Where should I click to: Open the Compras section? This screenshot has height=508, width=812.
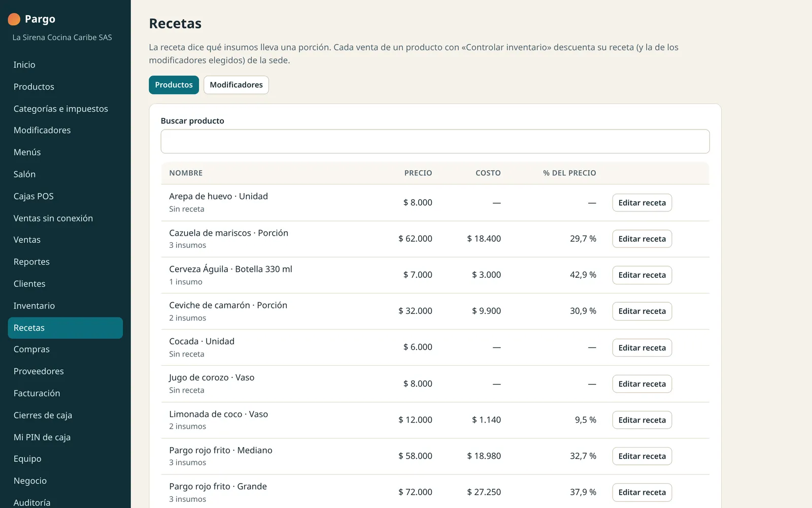coord(65,350)
